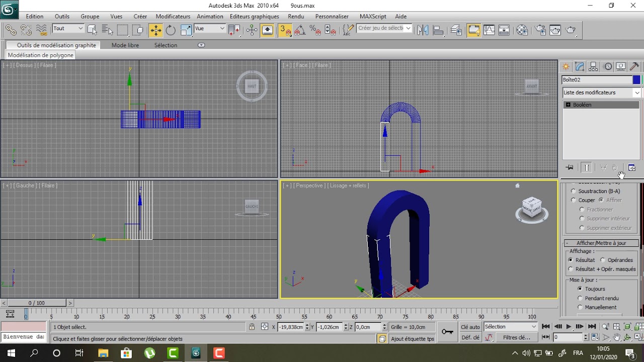Activate the Select and Scale tool
This screenshot has height=362, width=644.
click(186, 30)
